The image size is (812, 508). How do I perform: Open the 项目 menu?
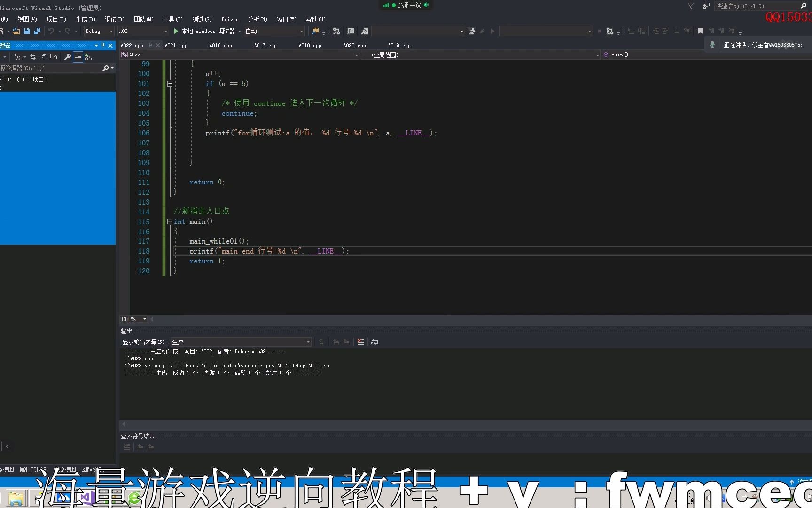[56, 19]
